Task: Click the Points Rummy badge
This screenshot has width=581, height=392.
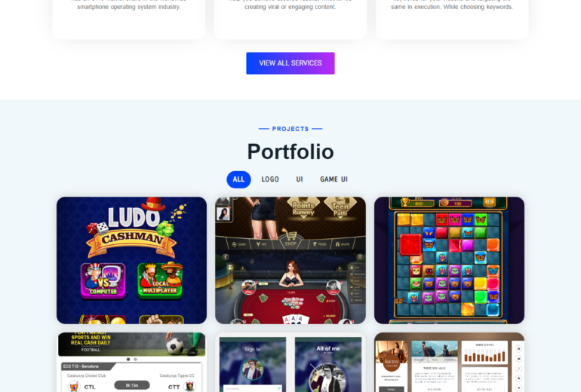Action: tap(303, 208)
